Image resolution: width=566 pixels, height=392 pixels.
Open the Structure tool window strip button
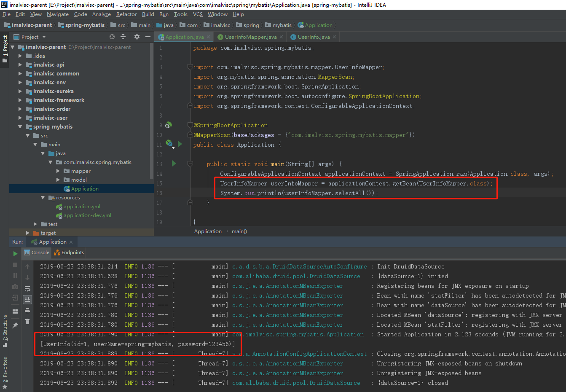coord(5,331)
